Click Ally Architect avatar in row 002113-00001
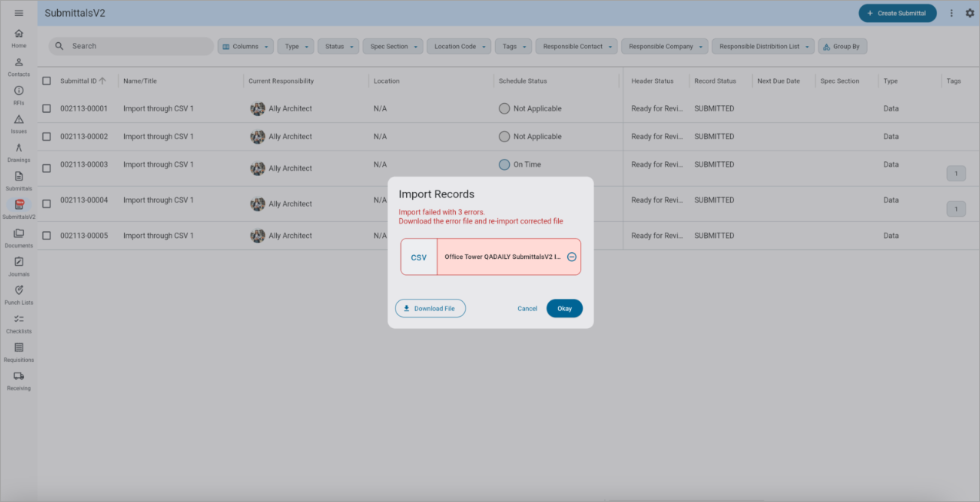Screen dimensions: 980x502 (x=258, y=108)
